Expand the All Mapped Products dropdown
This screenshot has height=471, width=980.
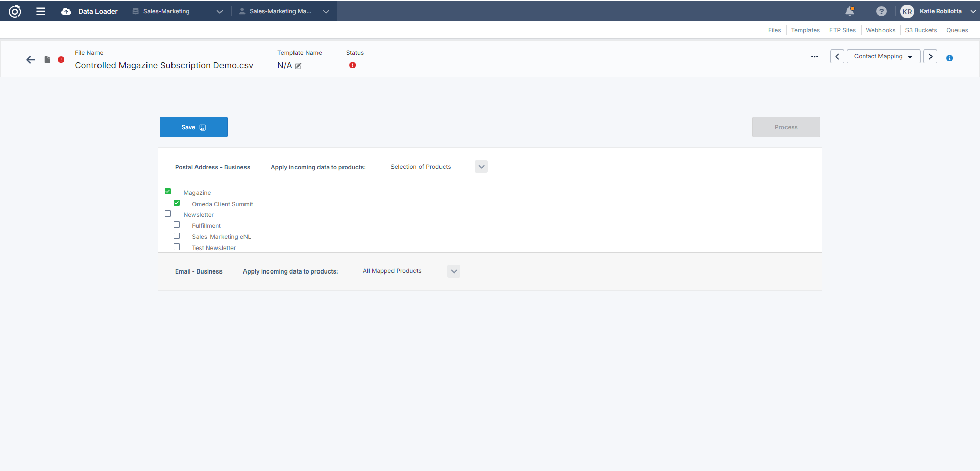tap(453, 271)
